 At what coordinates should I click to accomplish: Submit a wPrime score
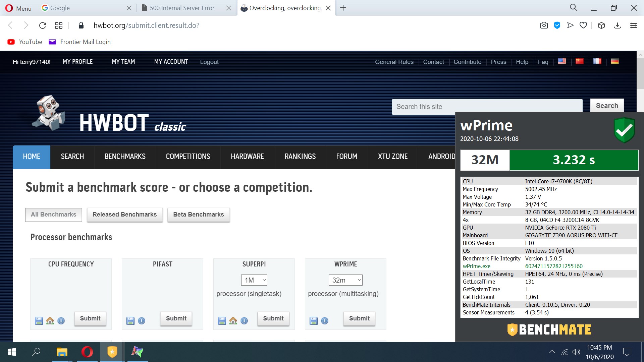point(359,318)
